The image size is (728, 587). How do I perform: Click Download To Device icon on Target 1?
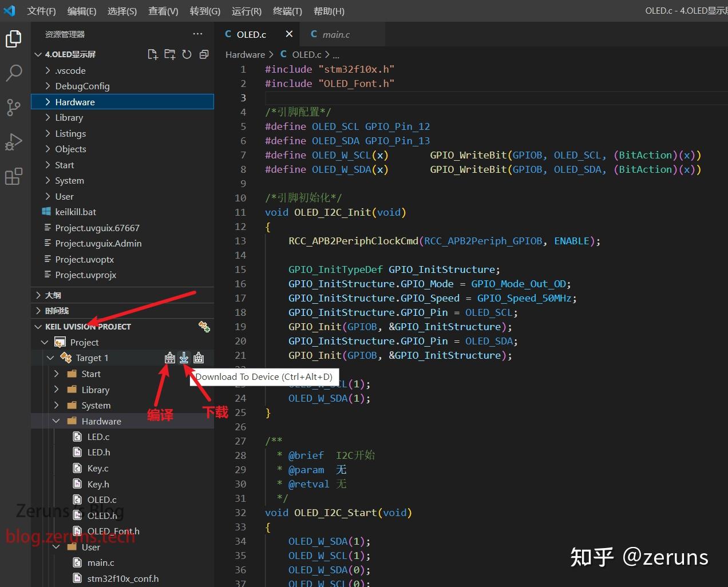click(x=184, y=358)
